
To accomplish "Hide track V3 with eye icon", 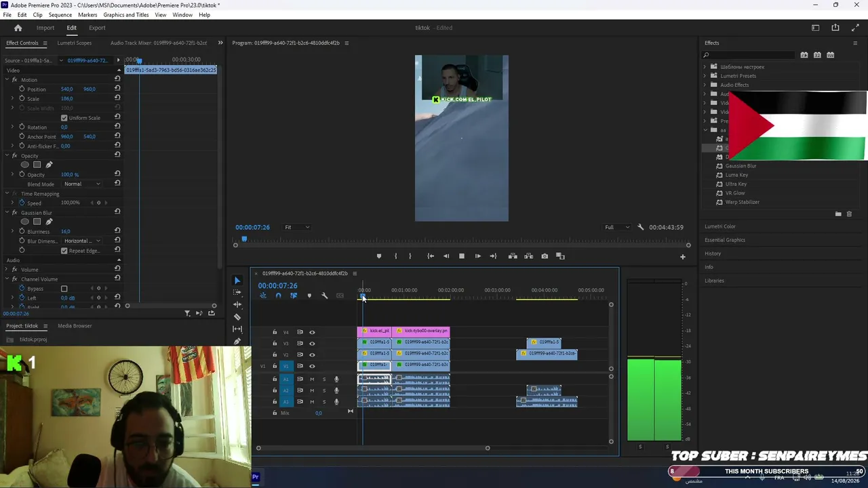I will click(312, 344).
